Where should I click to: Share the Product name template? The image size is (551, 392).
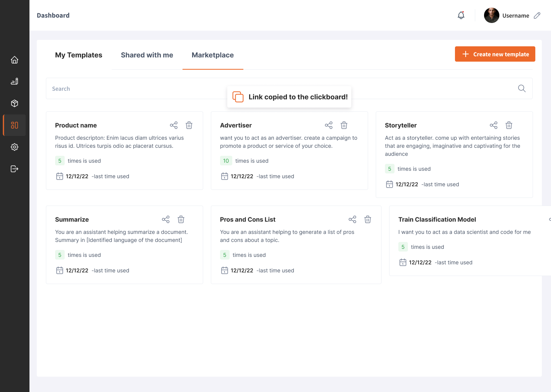(x=174, y=125)
